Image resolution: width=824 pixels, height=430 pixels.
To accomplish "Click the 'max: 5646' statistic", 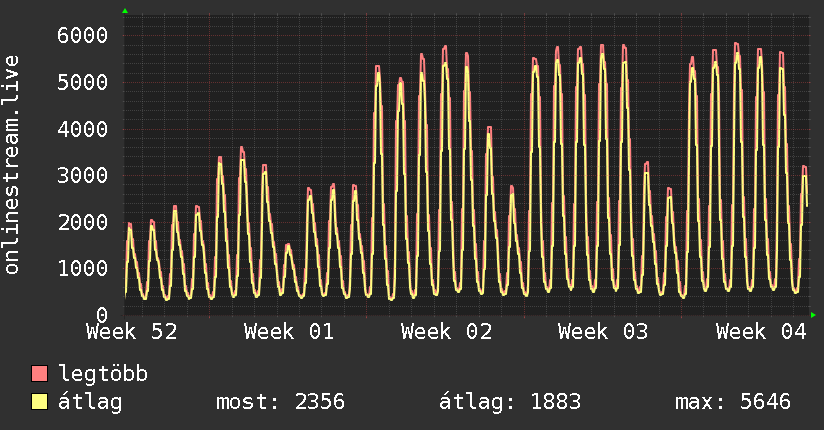I will tap(733, 403).
